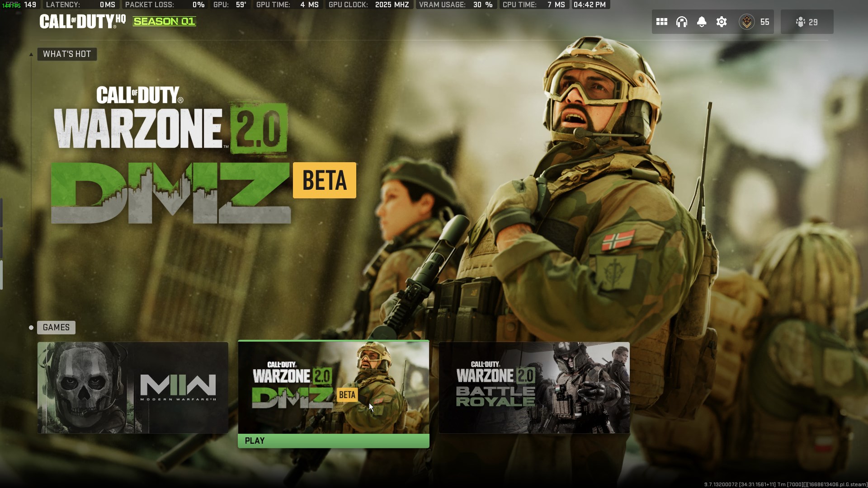This screenshot has width=868, height=488.
Task: Select the GAMES section label
Action: 56,328
